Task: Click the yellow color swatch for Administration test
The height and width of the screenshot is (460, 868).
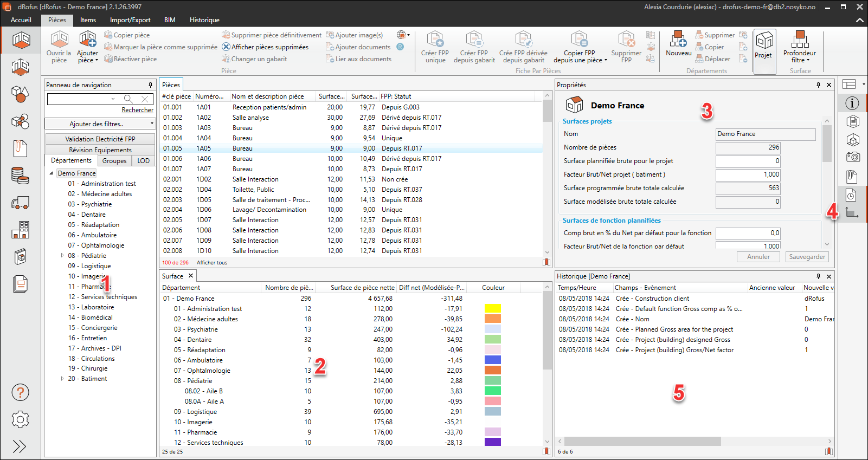Action: (492, 309)
